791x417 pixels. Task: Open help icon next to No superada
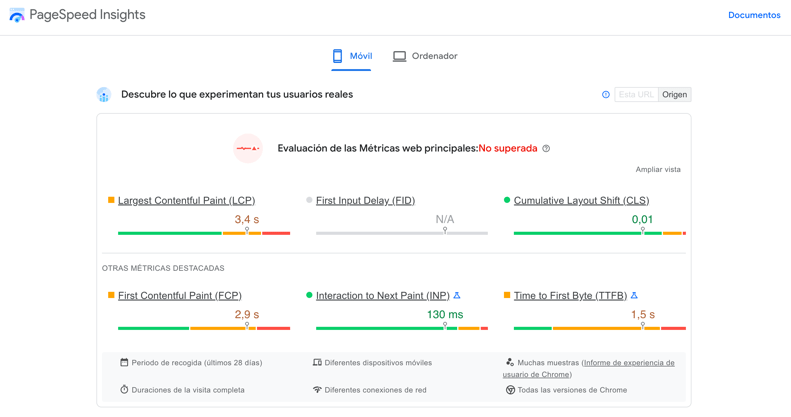pos(546,148)
